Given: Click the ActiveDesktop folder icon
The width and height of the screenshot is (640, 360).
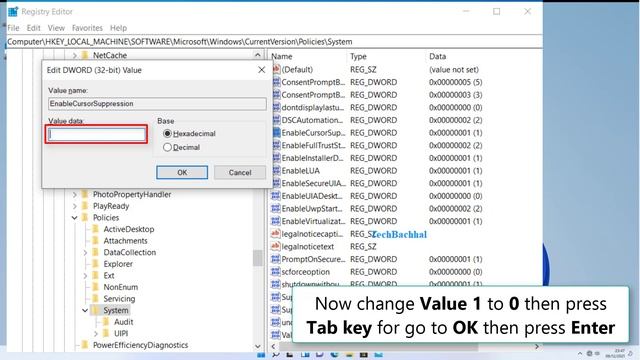Looking at the screenshot, I should [96, 229].
